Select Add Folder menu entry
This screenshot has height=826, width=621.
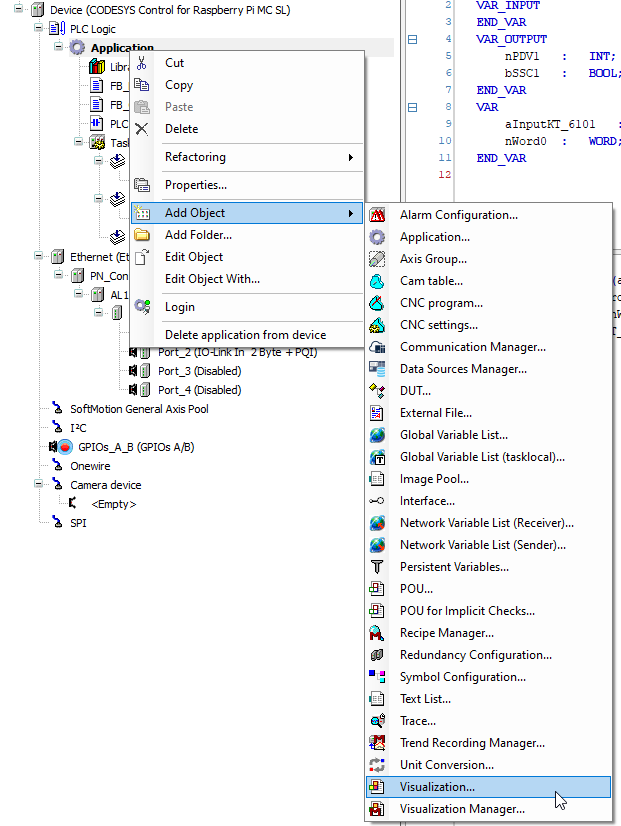point(247,235)
